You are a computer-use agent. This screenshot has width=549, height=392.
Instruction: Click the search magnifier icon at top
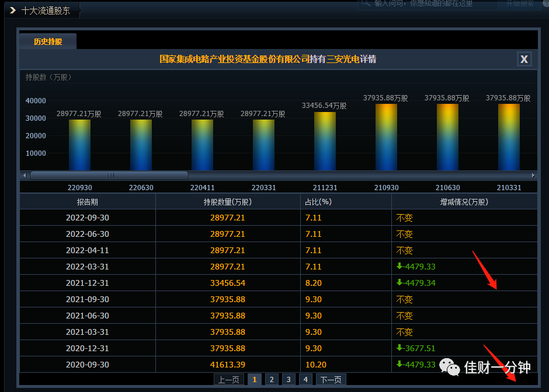pos(366,3)
